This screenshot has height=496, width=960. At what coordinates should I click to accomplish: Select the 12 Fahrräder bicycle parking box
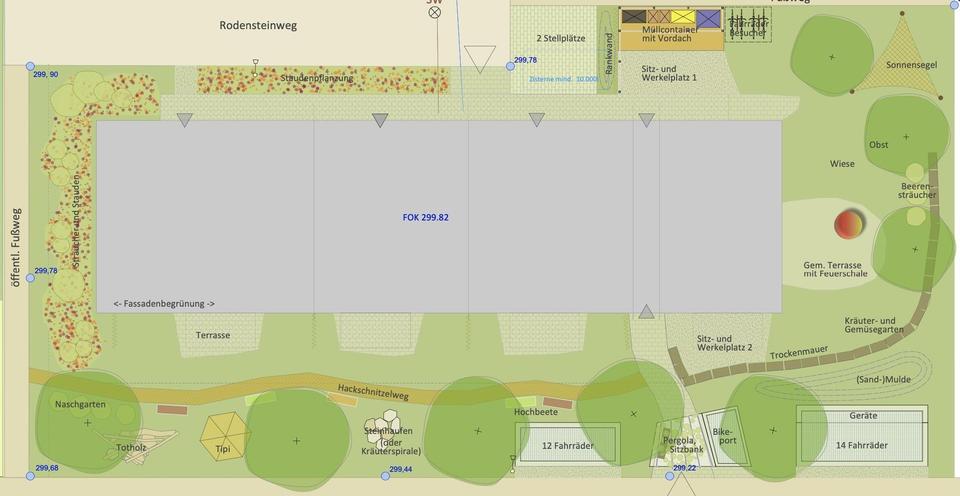(567, 444)
